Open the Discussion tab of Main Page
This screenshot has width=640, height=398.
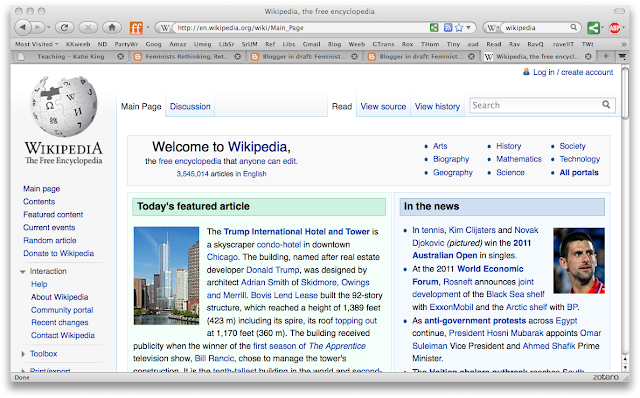190,107
